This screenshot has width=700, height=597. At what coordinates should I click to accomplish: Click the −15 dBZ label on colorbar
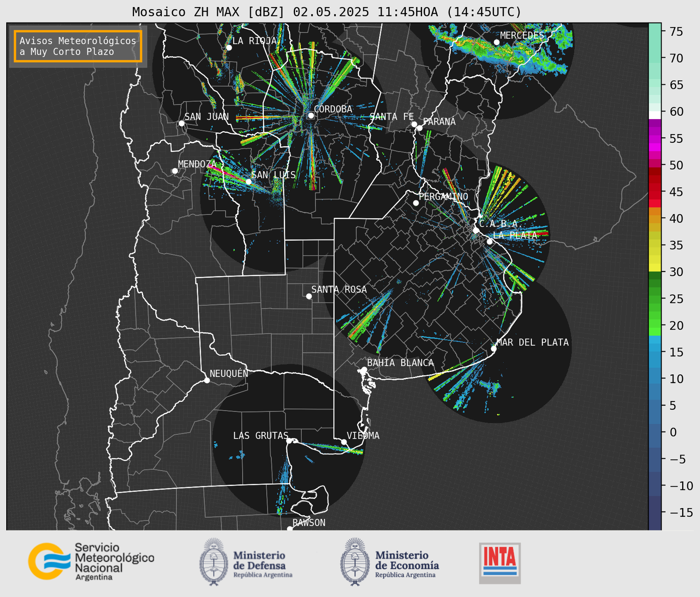point(681,512)
